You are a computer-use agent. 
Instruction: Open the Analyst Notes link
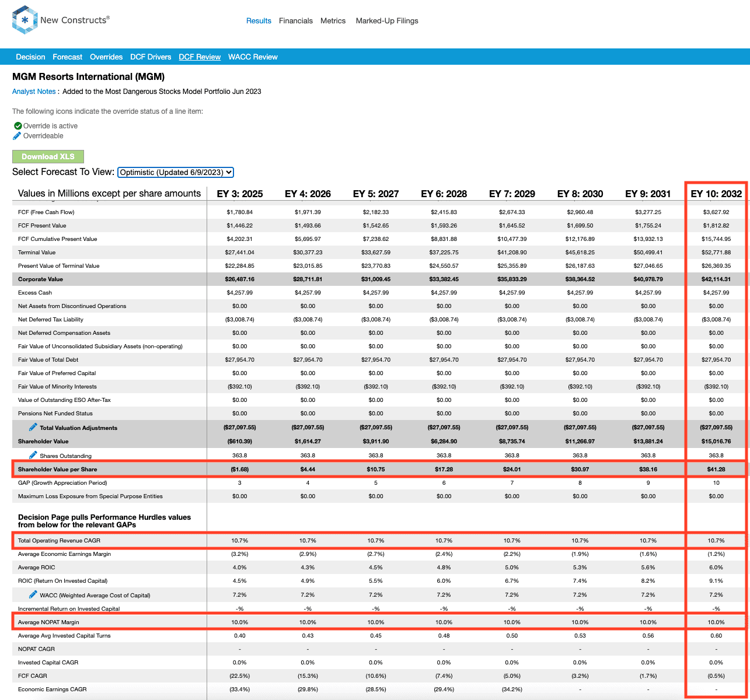[x=34, y=92]
